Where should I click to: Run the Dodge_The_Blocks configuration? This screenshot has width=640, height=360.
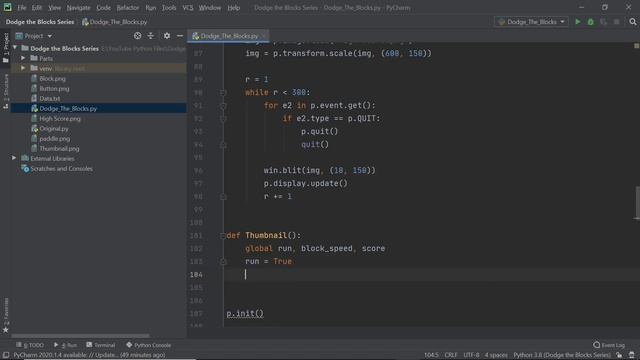pyautogui.click(x=578, y=22)
